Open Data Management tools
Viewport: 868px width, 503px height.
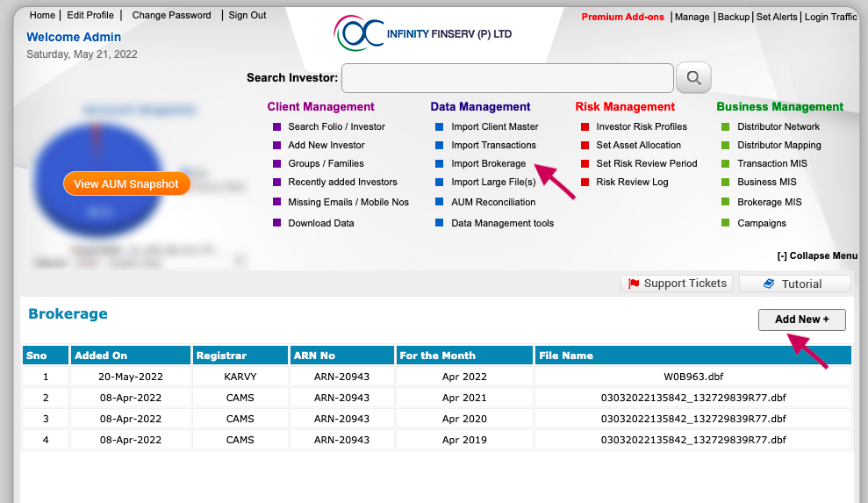coord(502,223)
